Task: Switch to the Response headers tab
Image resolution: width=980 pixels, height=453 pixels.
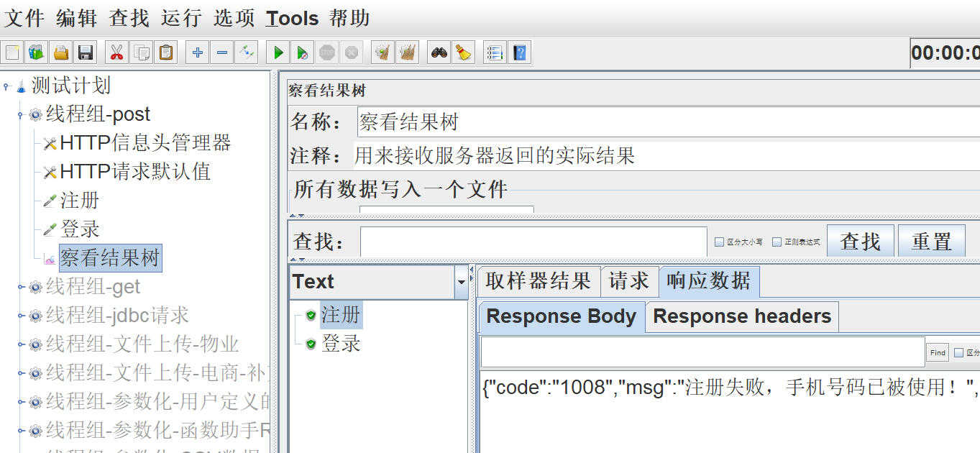Action: pos(741,316)
